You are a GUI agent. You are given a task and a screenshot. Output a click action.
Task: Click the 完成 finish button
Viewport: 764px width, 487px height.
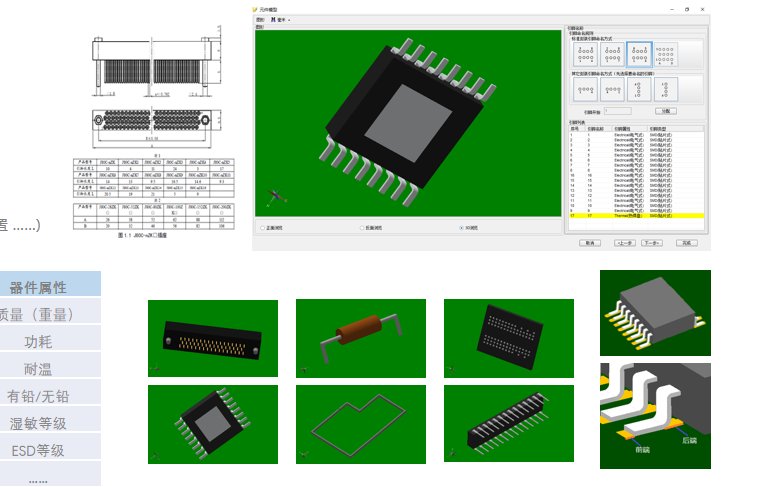686,242
